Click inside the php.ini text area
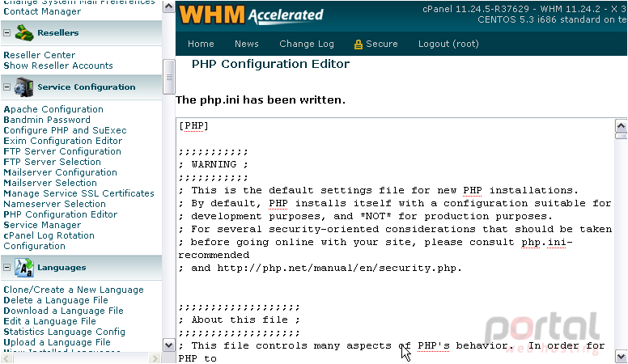Screen dimensions: 628x364 point(395,240)
